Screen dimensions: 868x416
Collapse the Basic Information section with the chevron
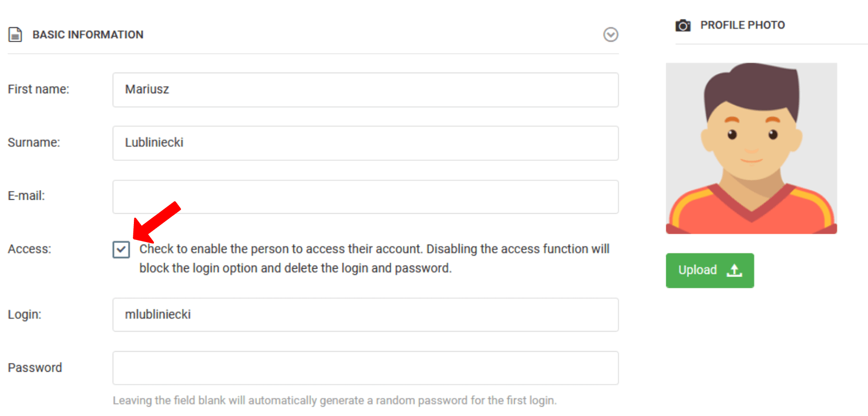point(611,34)
